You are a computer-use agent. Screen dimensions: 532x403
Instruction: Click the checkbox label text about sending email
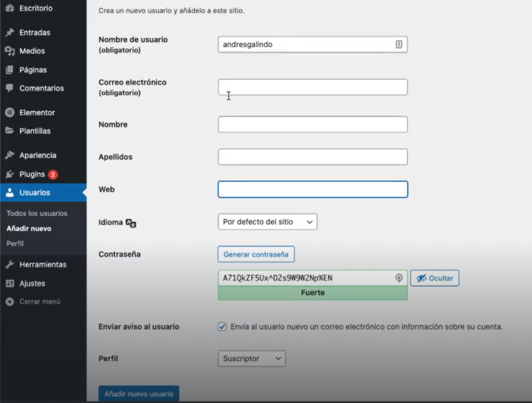coord(366,327)
